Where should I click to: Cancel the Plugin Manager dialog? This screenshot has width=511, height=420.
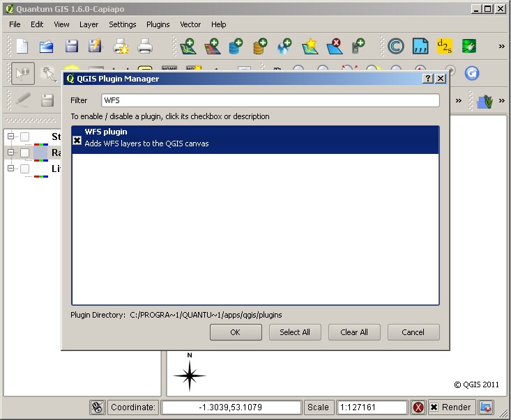(x=413, y=332)
